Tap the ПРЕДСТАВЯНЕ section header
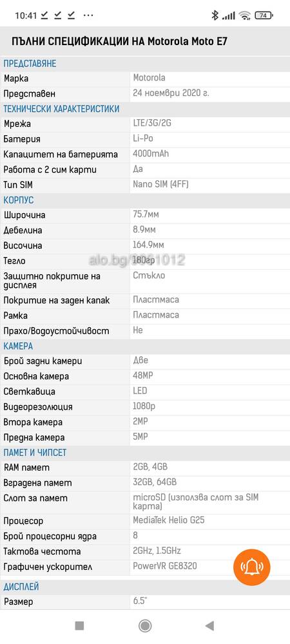 pos(30,64)
